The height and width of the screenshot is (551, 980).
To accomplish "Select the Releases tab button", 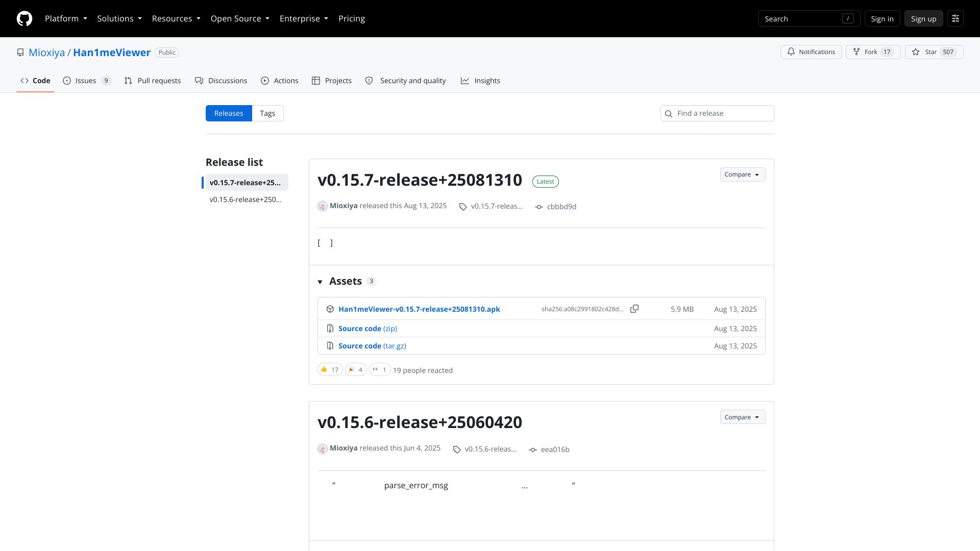I will [x=229, y=113].
